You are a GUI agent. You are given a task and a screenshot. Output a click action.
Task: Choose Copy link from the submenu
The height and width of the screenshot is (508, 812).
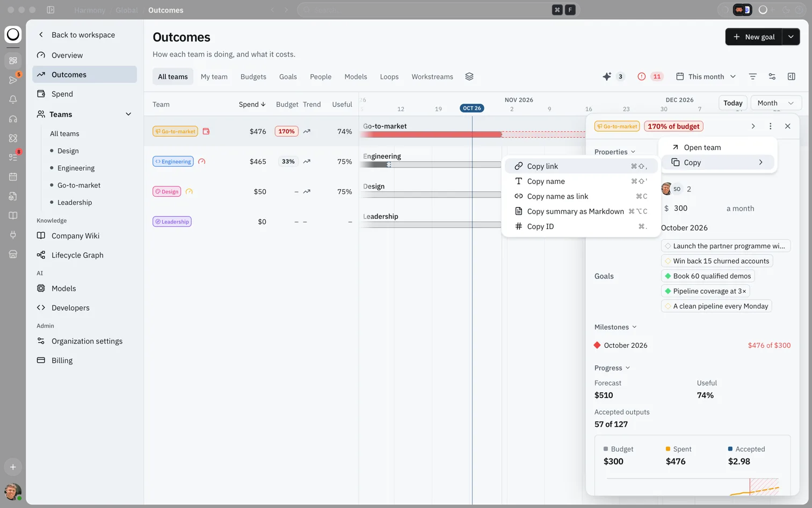pos(581,166)
